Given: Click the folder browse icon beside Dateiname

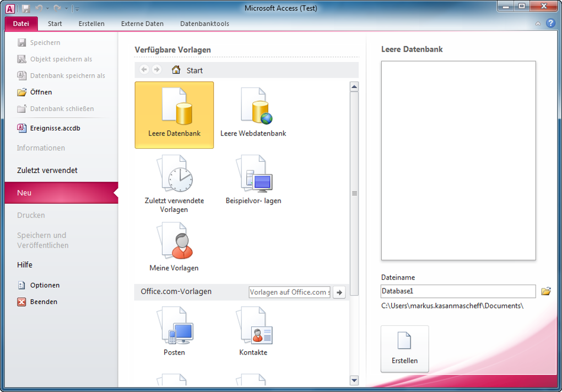Looking at the screenshot, I should [546, 291].
